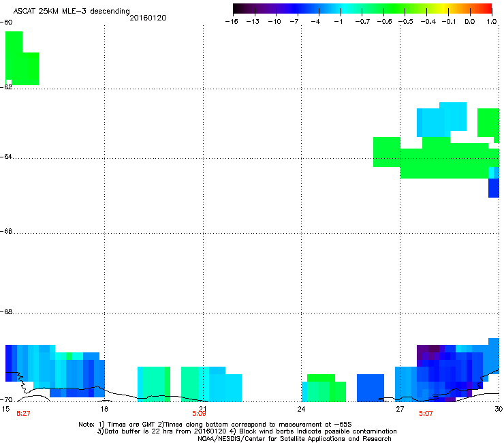Click the -68 latitude label
504x443 pixels.
tap(6, 311)
